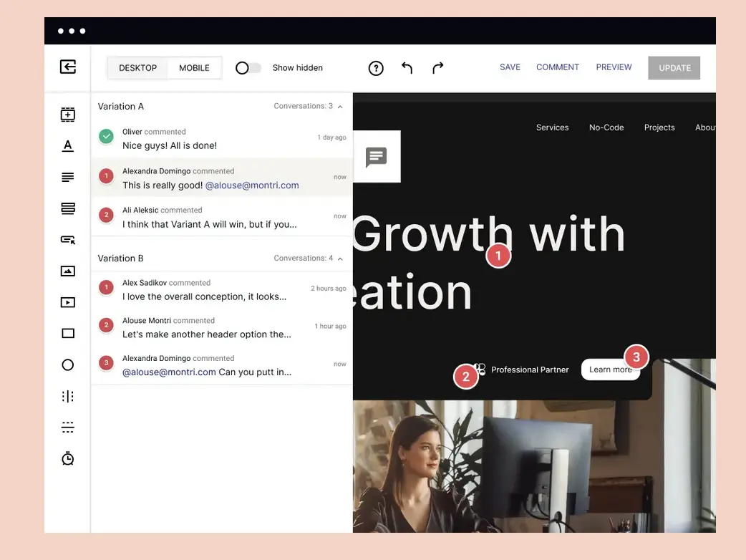This screenshot has width=746, height=560.
Task: Click the resolved checkmark on Oliver's comment
Action: click(x=107, y=136)
